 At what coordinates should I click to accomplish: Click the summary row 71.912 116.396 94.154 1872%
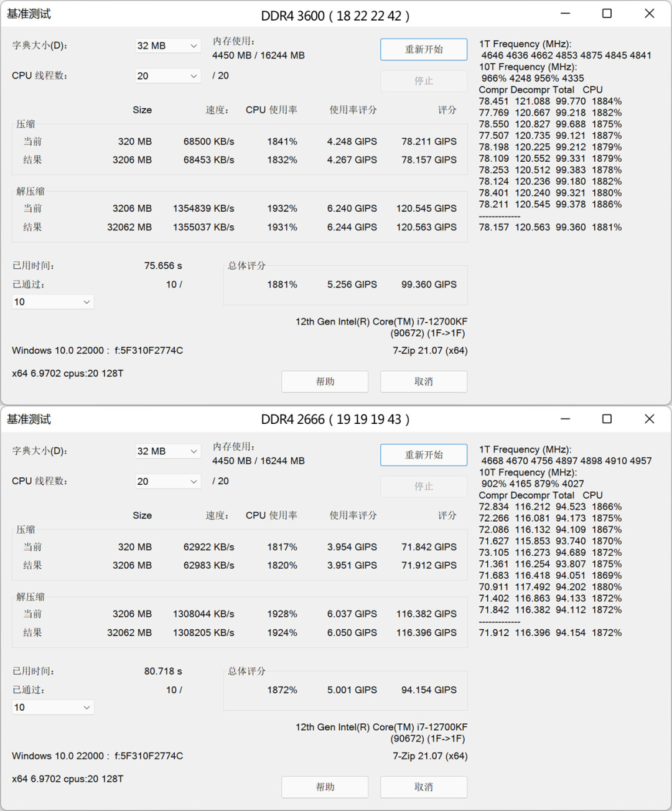point(550,633)
